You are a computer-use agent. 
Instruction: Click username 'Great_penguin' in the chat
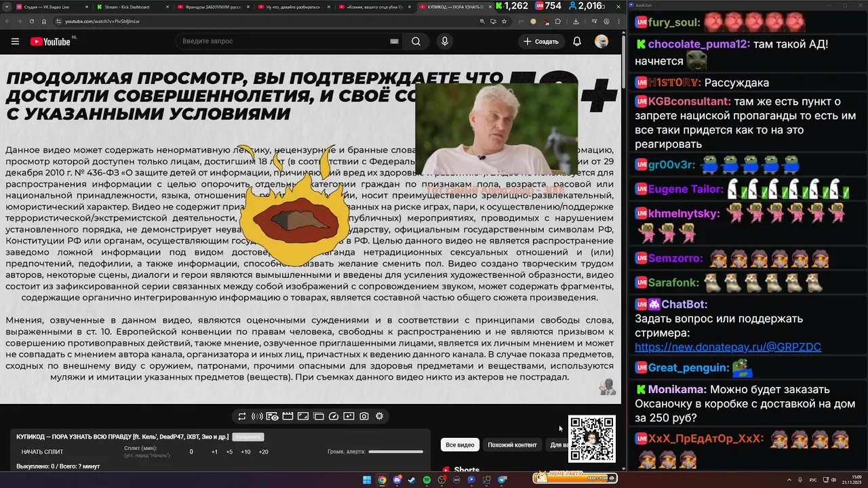click(688, 368)
